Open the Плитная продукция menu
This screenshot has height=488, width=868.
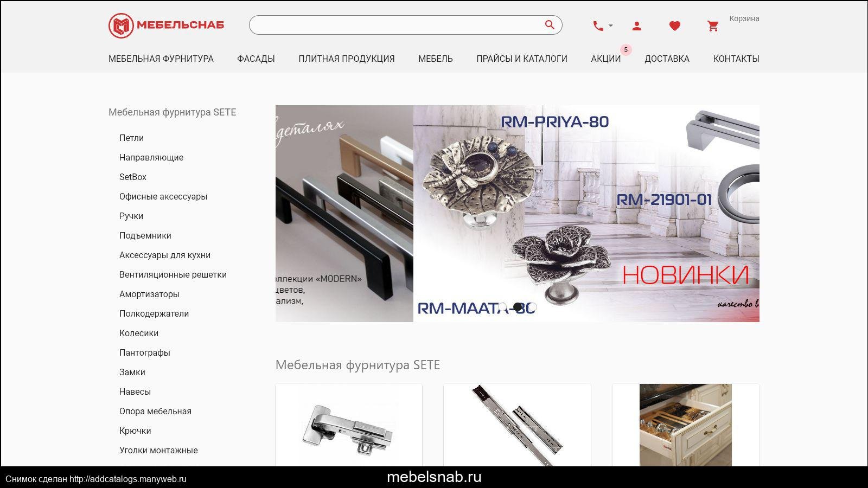click(347, 59)
